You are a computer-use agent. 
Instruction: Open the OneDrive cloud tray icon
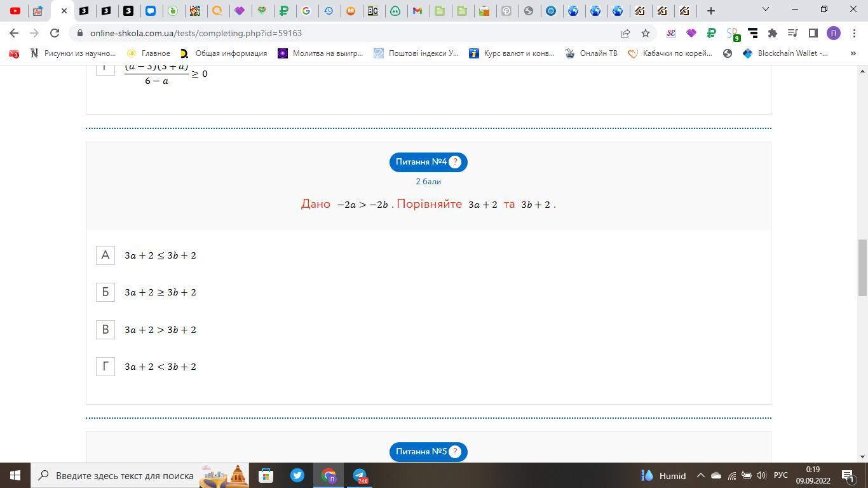716,475
